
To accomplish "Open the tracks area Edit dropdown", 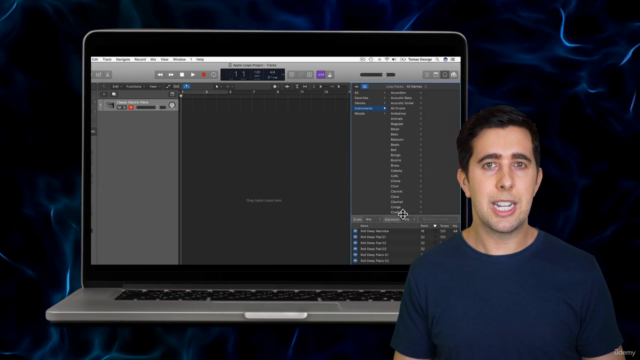I will click(117, 87).
